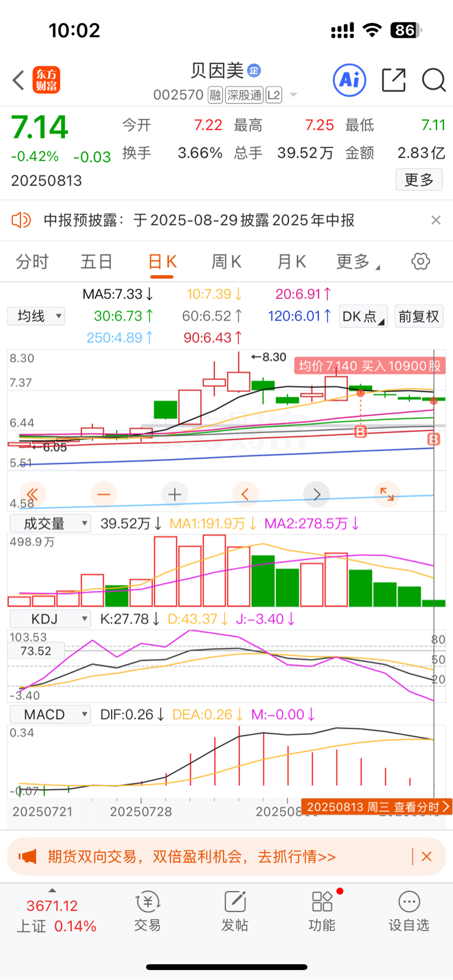Tap the L2 level badge

(274, 95)
